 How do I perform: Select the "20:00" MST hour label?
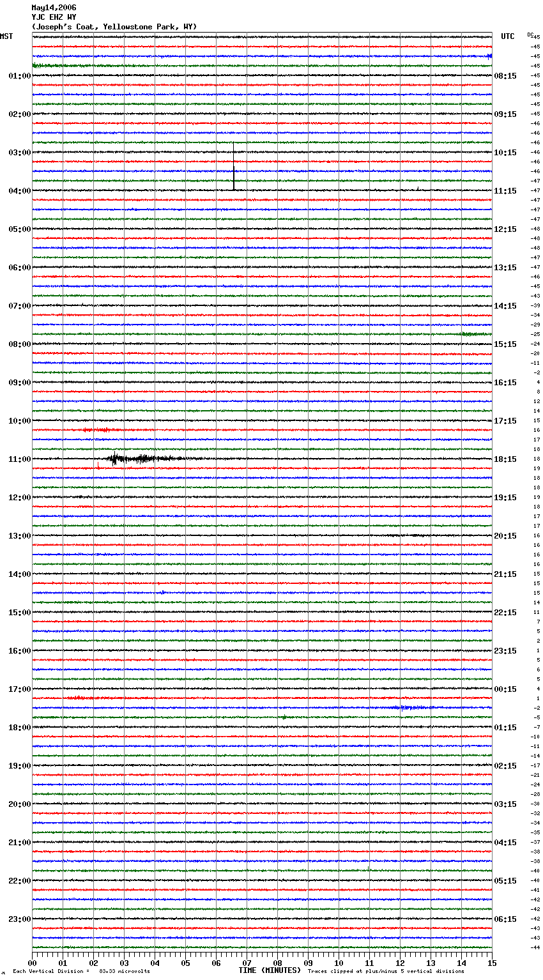[x=20, y=804]
